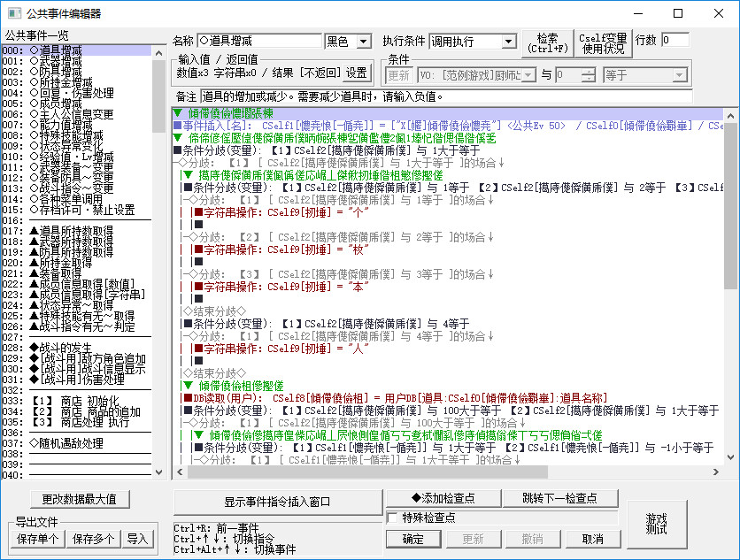
Task: Click 跳转下一检查点 button
Action: click(560, 498)
